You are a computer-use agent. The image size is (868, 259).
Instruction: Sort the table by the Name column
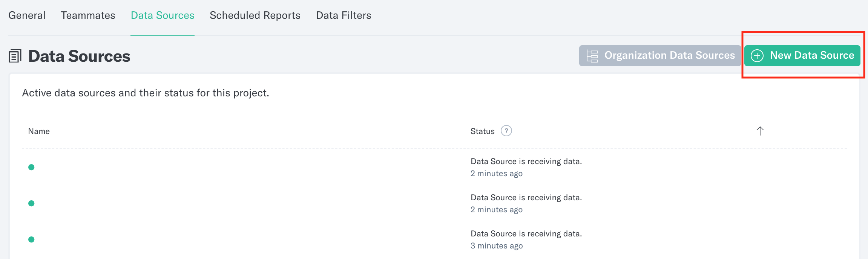(39, 131)
